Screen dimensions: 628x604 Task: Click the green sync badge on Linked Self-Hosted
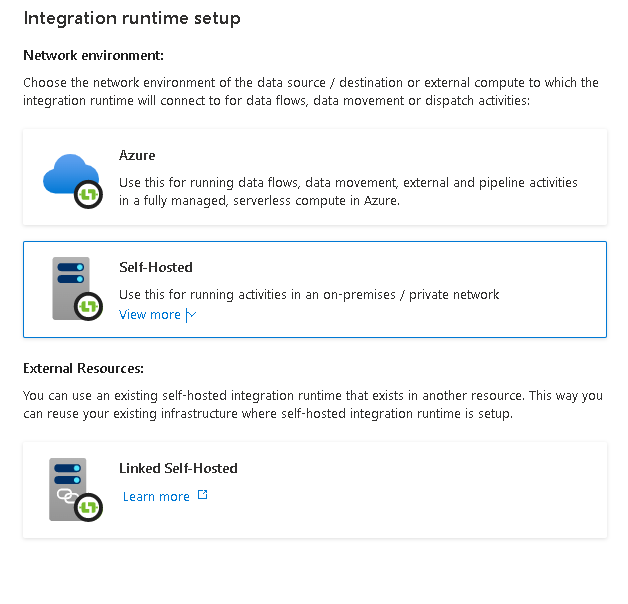click(x=89, y=507)
